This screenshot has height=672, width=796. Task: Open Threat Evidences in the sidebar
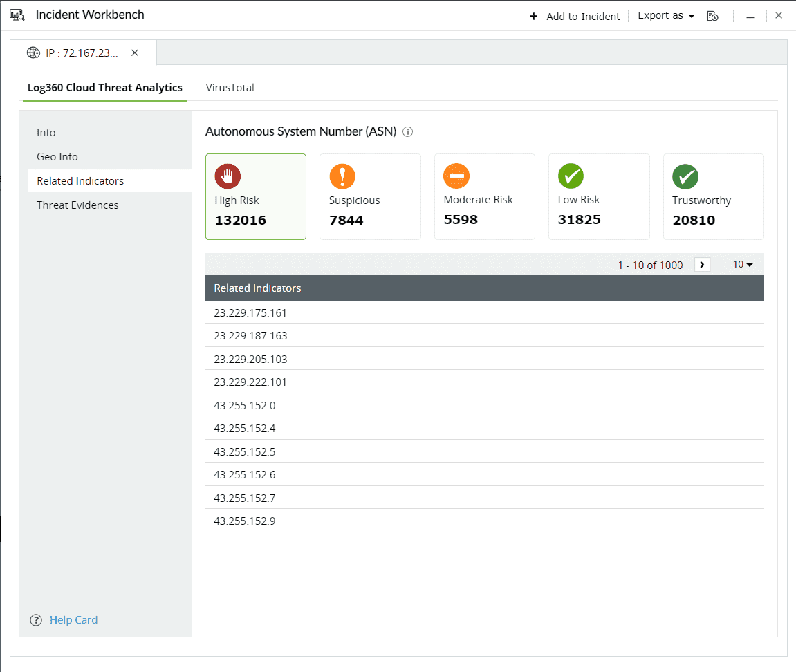pos(77,205)
